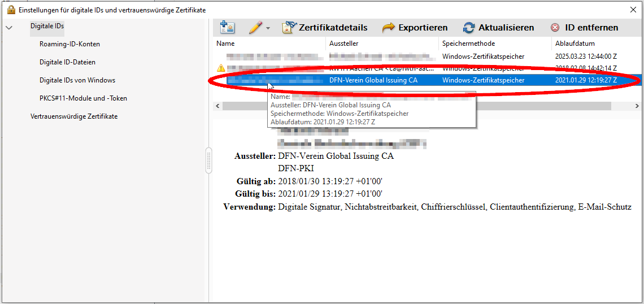
Task: Sort by the Aussteller column header
Action: (382, 44)
